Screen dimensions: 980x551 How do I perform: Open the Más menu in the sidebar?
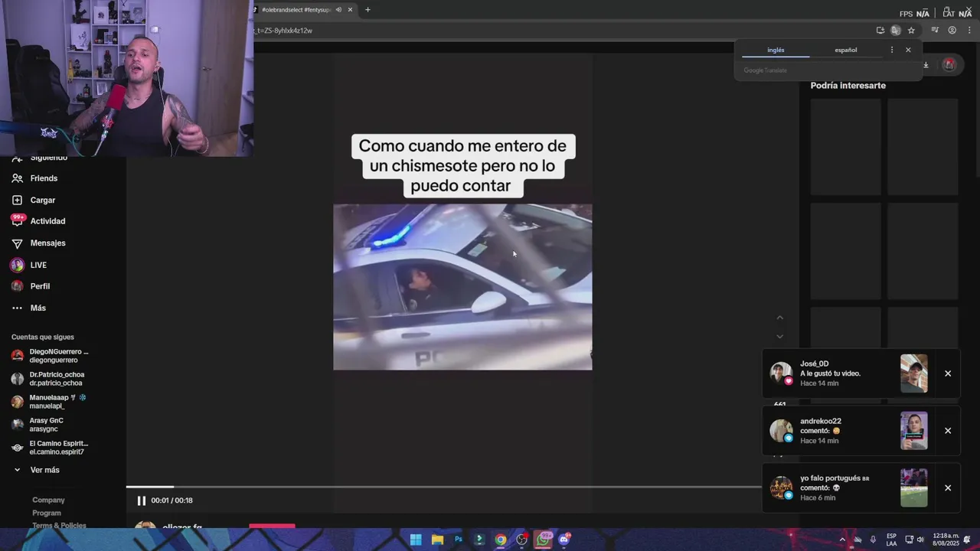coord(29,308)
